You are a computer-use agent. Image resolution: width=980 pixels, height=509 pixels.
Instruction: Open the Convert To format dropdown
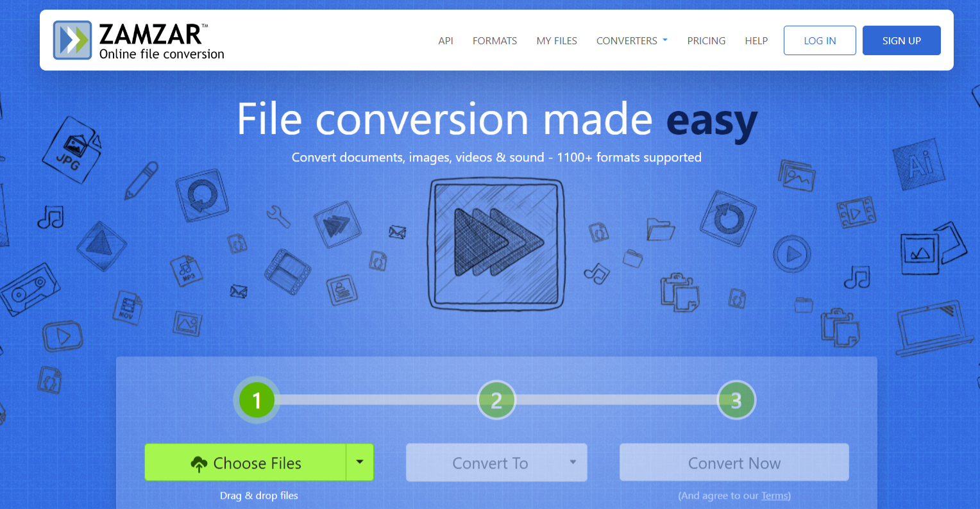pyautogui.click(x=496, y=462)
